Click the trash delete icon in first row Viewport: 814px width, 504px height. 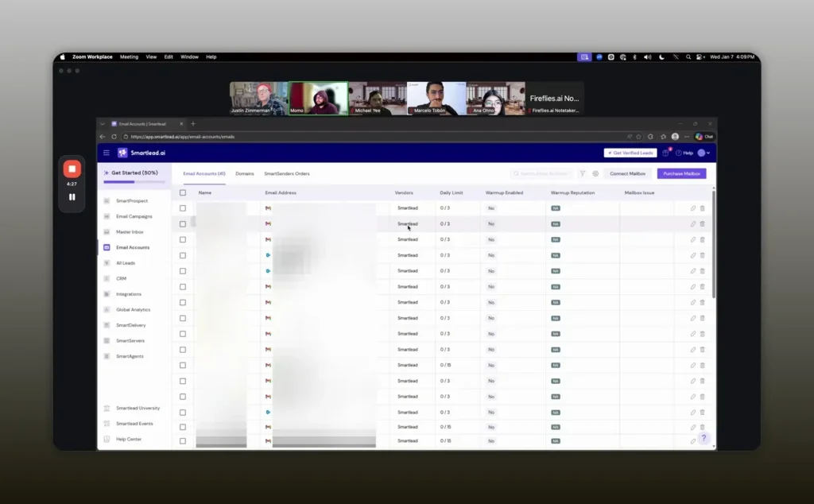pos(703,208)
